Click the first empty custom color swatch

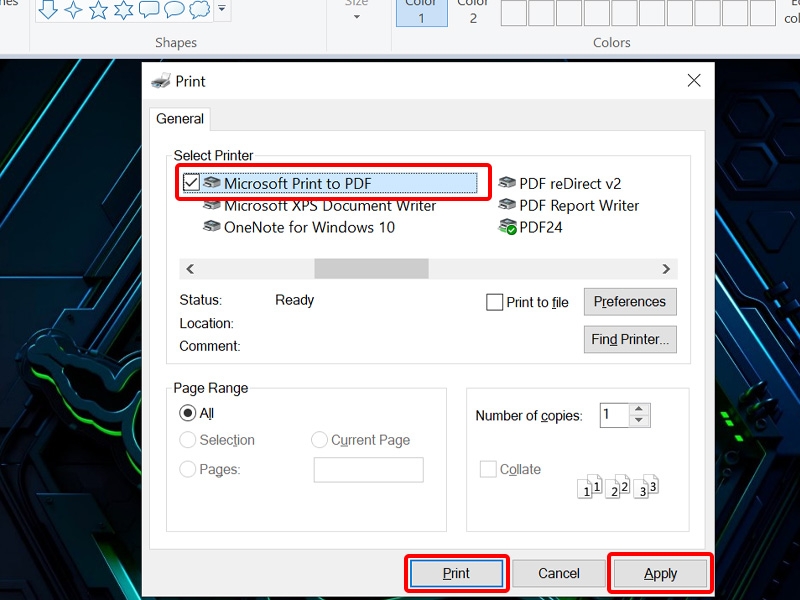coord(514,13)
